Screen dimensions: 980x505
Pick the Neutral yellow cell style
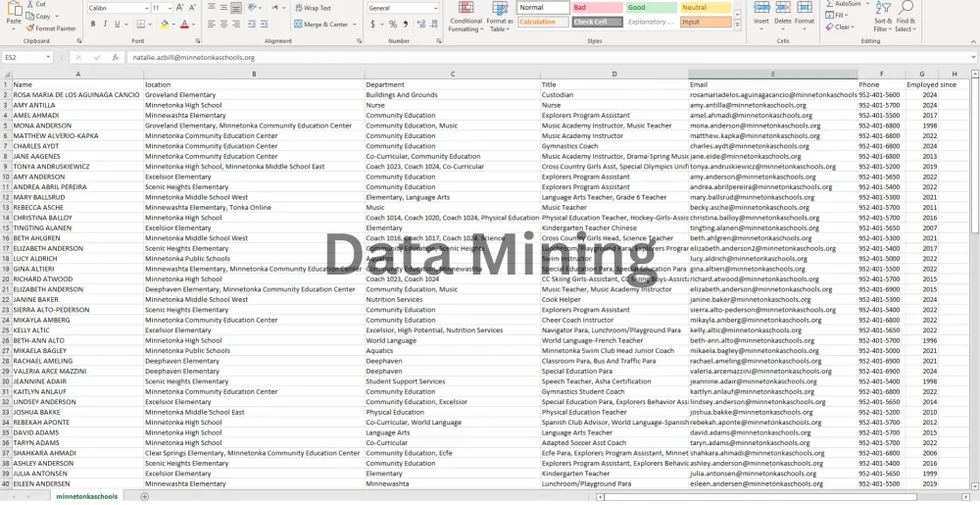[706, 8]
